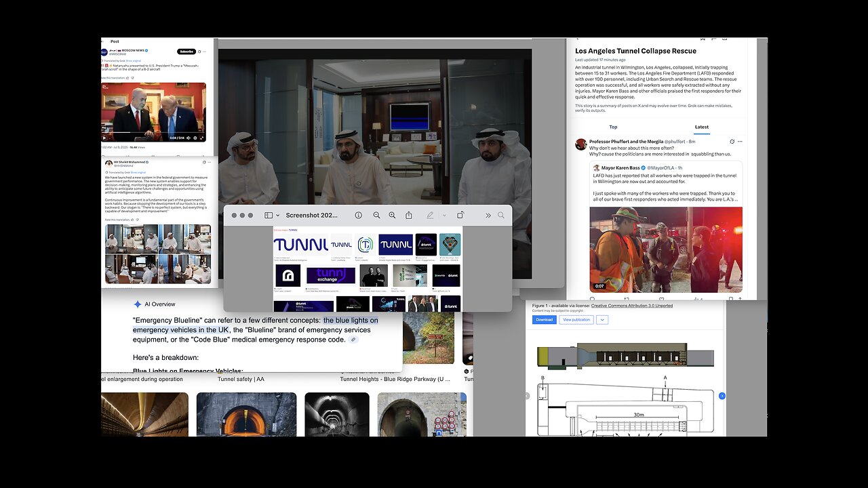Open Sheikh Mohammed meeting photo grid
This screenshot has width=868, height=488.
pyautogui.click(x=158, y=253)
